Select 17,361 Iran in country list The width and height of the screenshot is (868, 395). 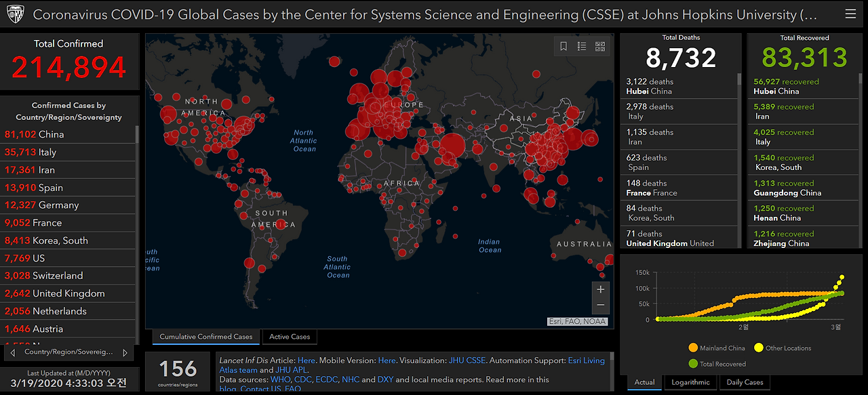point(68,169)
